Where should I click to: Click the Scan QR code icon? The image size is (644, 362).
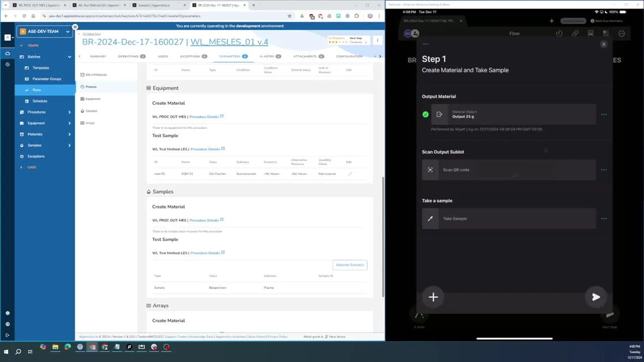tap(430, 170)
